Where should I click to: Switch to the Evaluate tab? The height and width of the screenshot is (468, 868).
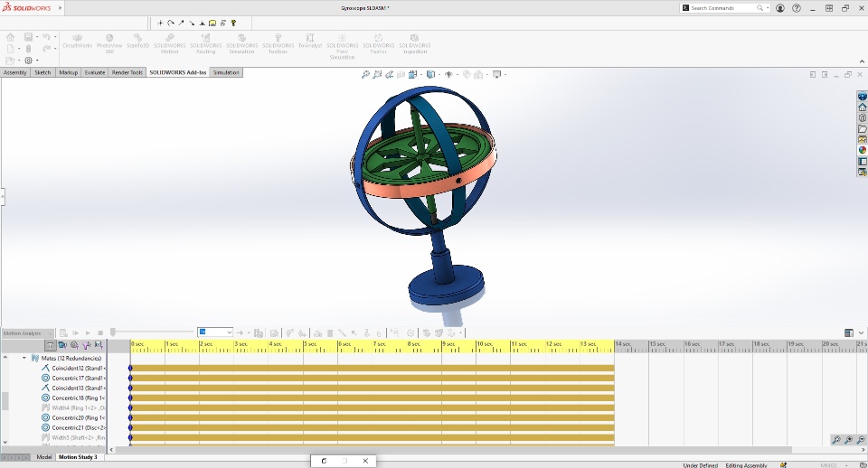(95, 72)
